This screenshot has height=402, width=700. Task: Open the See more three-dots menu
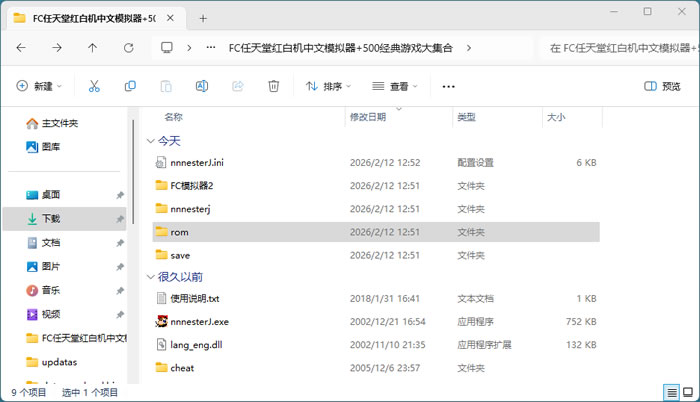click(x=448, y=87)
